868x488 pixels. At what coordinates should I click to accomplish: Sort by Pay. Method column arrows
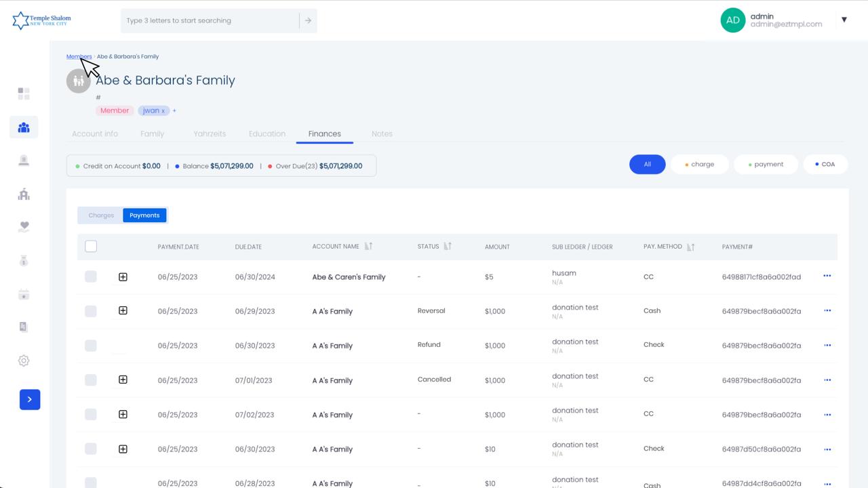(x=690, y=247)
